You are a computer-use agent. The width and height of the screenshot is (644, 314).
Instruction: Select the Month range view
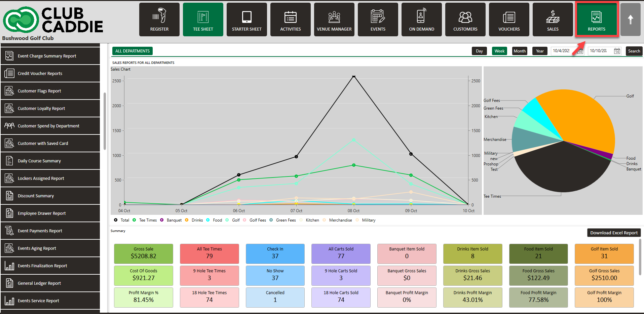[519, 51]
